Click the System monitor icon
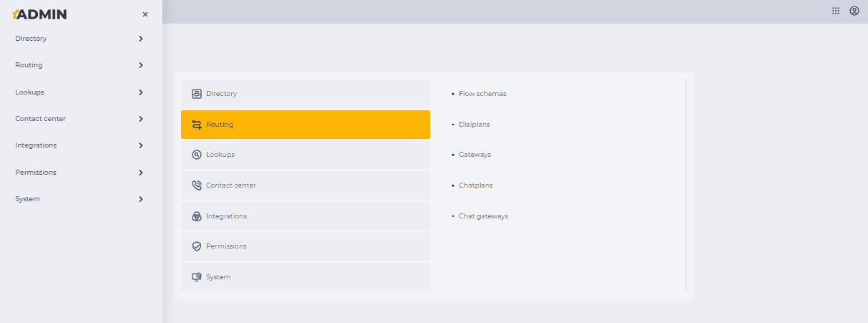The image size is (868, 323). click(197, 276)
